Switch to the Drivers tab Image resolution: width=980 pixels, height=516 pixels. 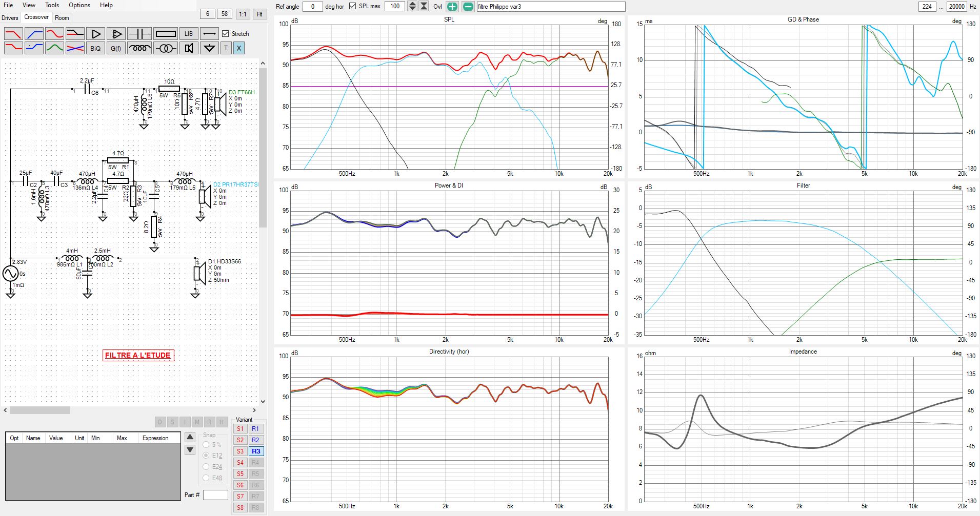coord(10,18)
